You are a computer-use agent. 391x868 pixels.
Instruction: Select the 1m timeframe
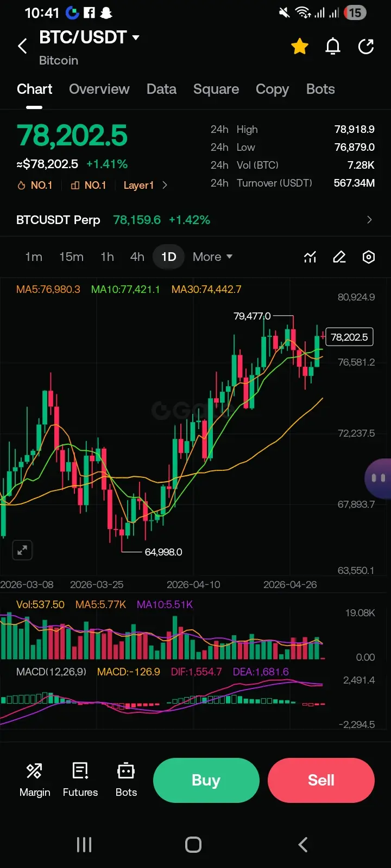click(34, 257)
